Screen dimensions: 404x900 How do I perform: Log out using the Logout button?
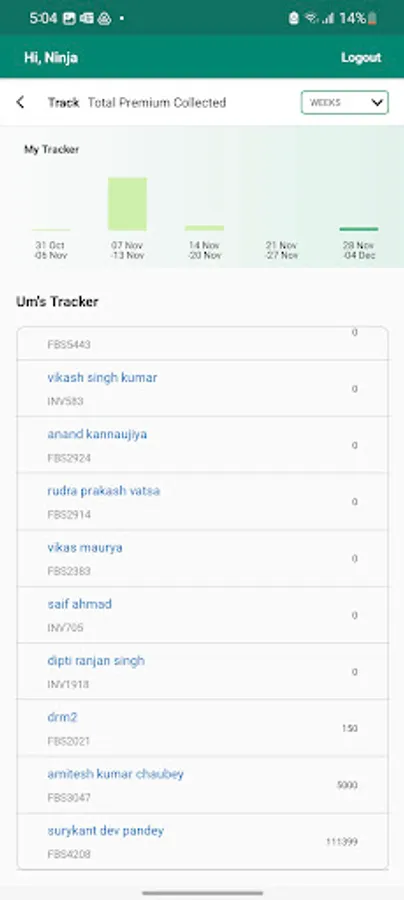(x=361, y=57)
